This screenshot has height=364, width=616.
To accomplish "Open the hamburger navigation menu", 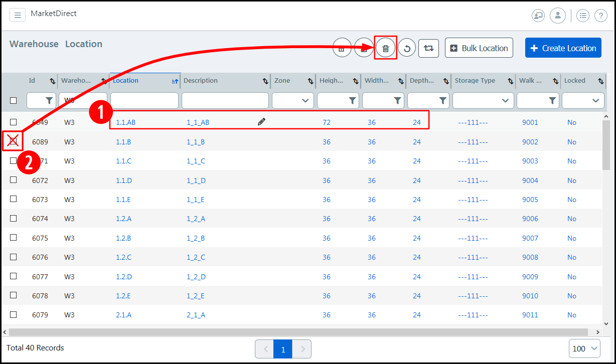I will pyautogui.click(x=18, y=15).
